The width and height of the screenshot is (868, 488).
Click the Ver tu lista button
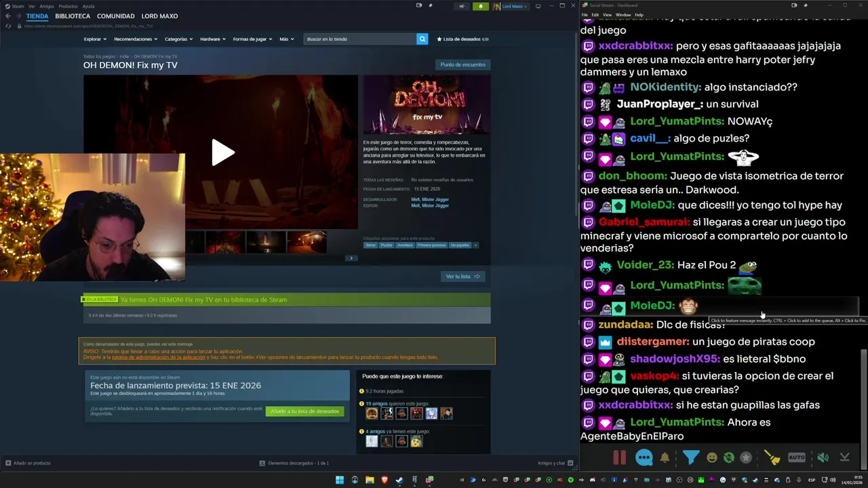(462, 277)
